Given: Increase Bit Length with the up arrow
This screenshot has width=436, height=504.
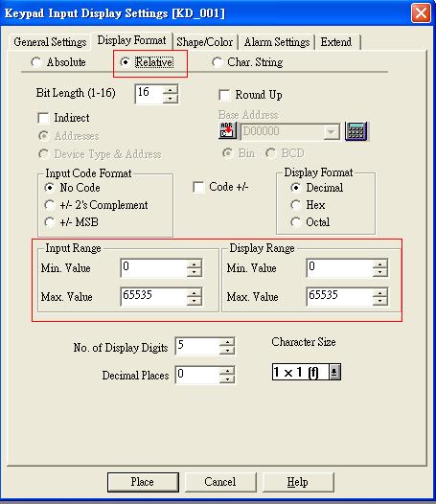Looking at the screenshot, I should click(x=171, y=89).
